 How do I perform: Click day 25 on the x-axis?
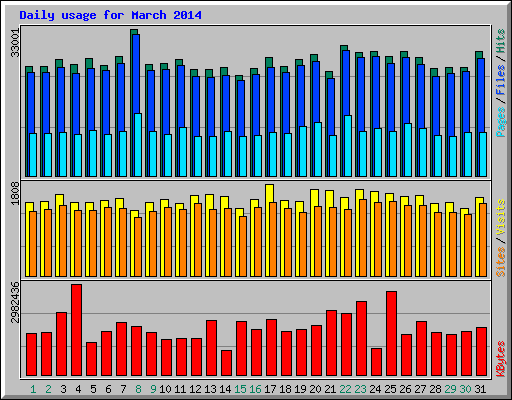tap(390, 389)
